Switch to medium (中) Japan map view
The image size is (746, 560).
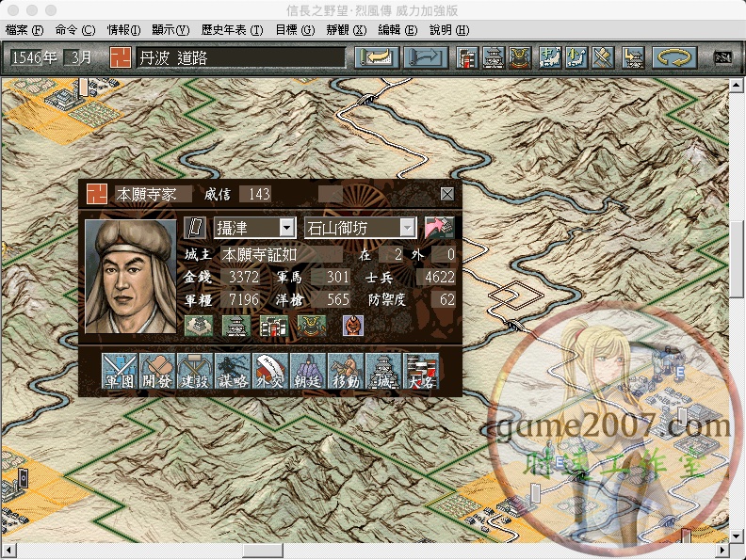[549, 58]
